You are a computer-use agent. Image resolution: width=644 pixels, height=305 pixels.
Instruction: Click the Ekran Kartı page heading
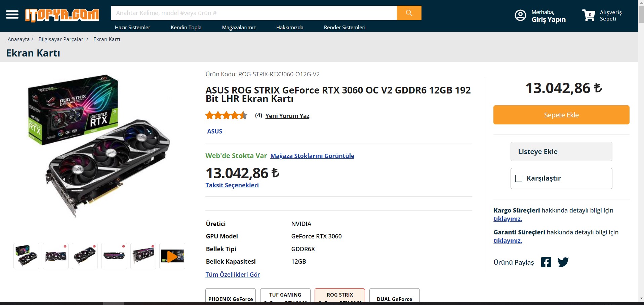click(33, 53)
